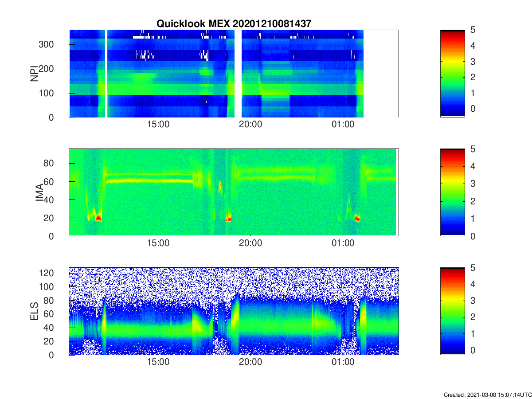Click the IMA spectrogram plot

point(234,192)
